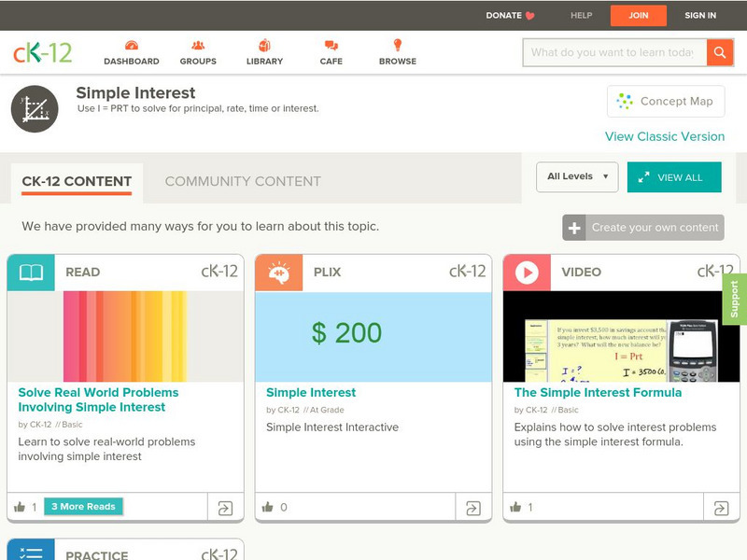Viewport: 747px width, 560px height.
Task: Open Solve Real World Problems title link
Action: point(98,400)
